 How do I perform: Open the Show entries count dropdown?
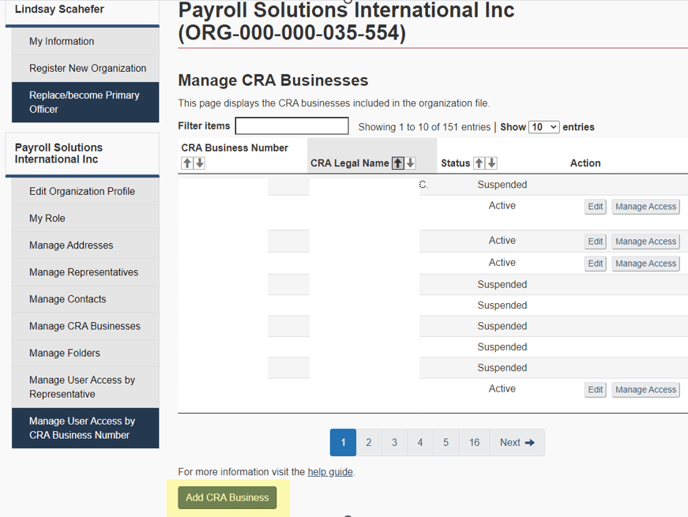(543, 127)
